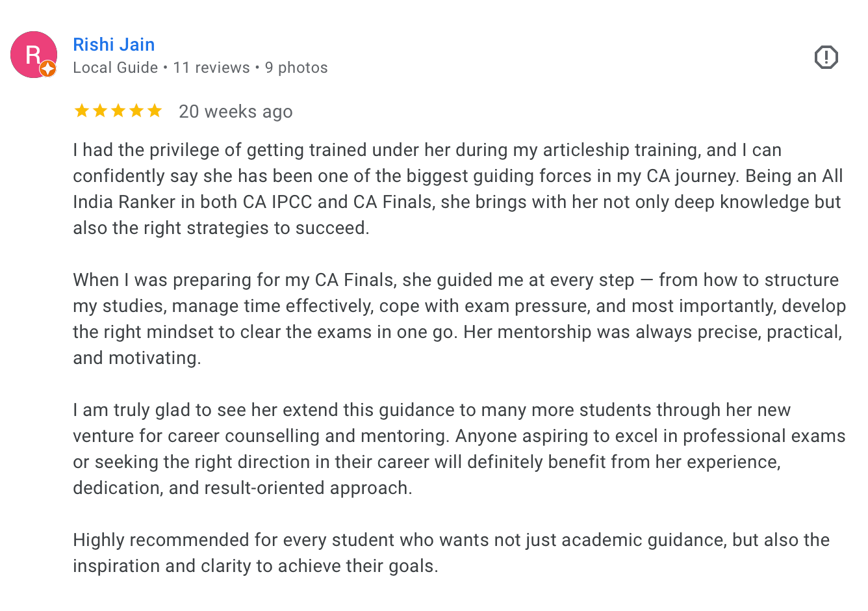The height and width of the screenshot is (611, 868).
Task: Click the second yellow rating star
Action: tap(100, 111)
